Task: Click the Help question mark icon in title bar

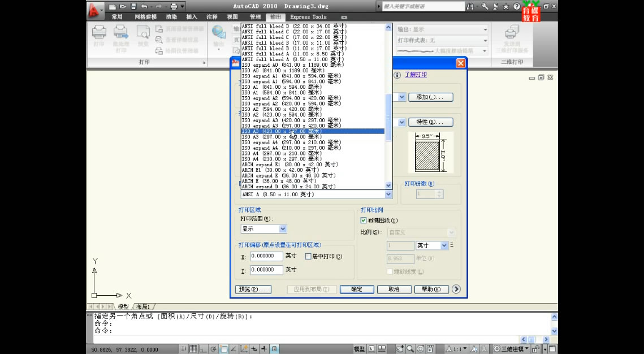Action: click(517, 7)
